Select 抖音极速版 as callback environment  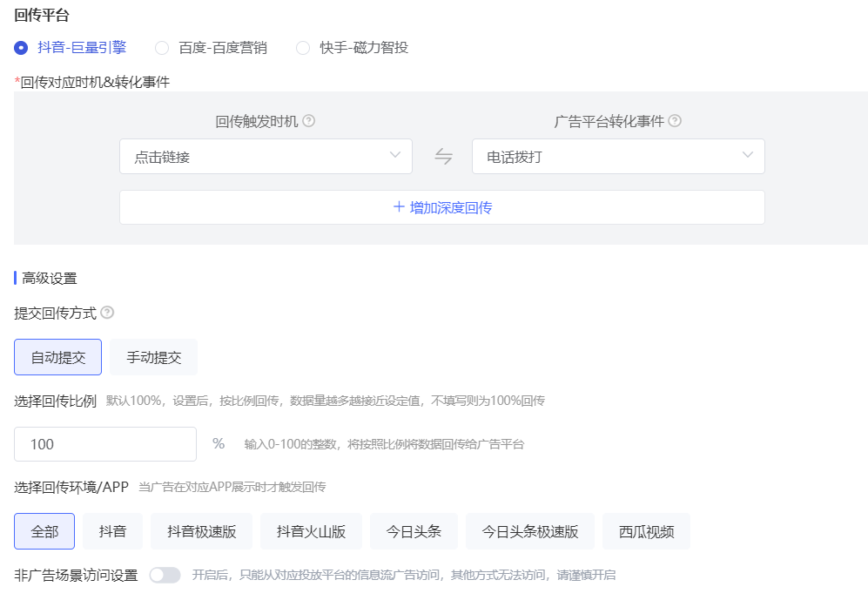[202, 531]
